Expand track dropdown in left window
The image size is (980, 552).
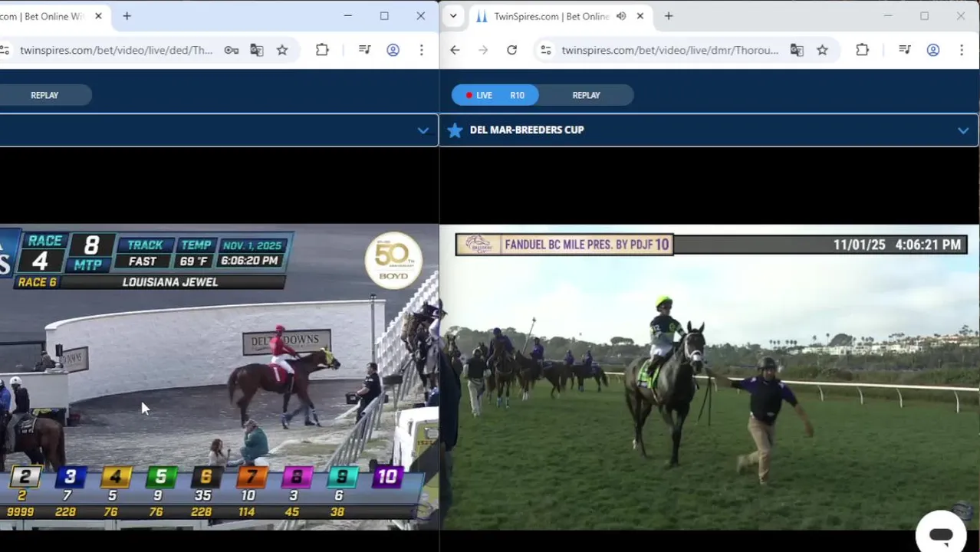click(x=423, y=130)
